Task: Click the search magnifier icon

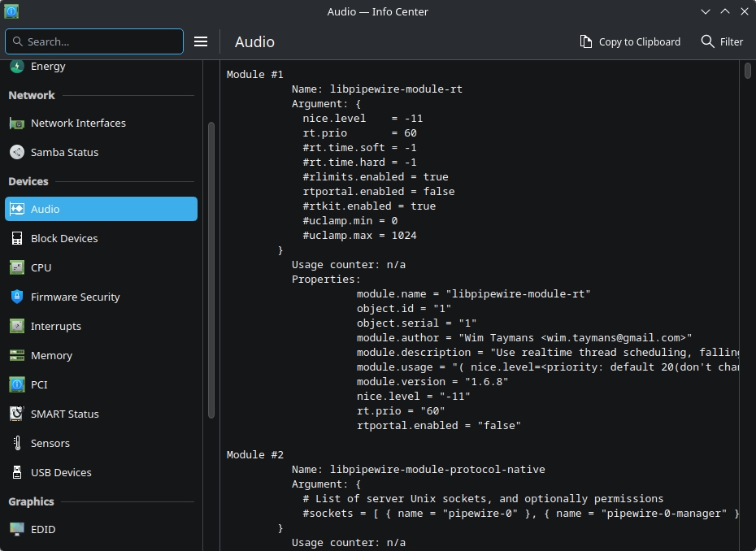Action: pyautogui.click(x=17, y=41)
